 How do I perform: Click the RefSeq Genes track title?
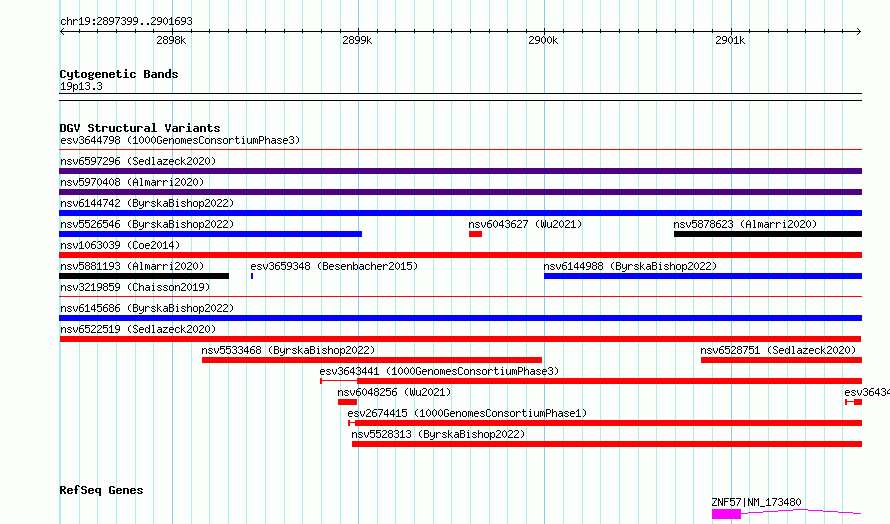coord(101,491)
